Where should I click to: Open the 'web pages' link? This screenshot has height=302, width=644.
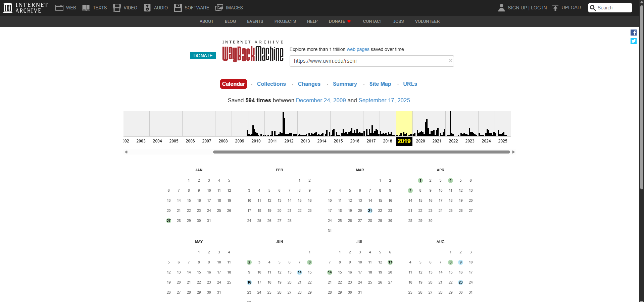tap(358, 49)
